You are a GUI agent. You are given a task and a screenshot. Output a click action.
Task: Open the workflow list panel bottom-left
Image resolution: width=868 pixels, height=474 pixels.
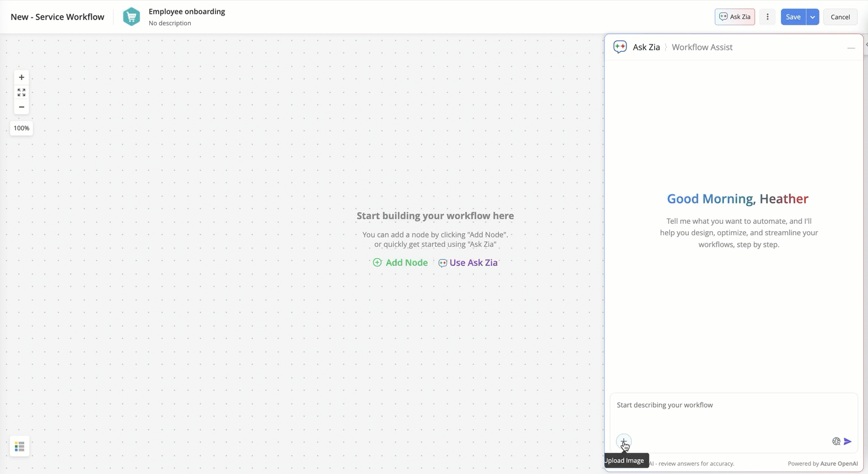pyautogui.click(x=19, y=446)
